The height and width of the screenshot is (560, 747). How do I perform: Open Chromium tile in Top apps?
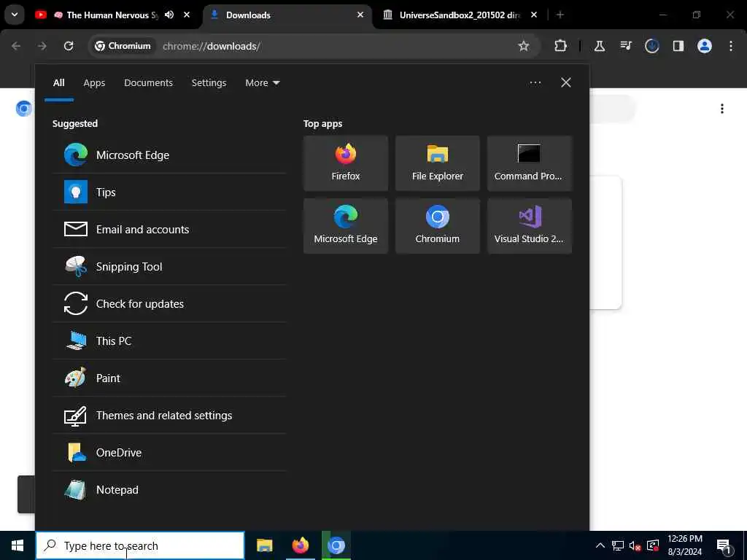438,226
